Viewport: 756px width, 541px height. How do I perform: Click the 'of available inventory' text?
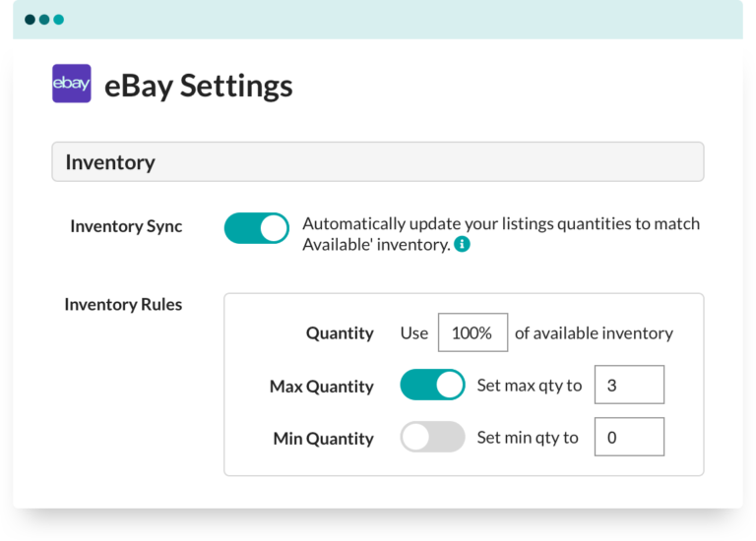coord(594,332)
